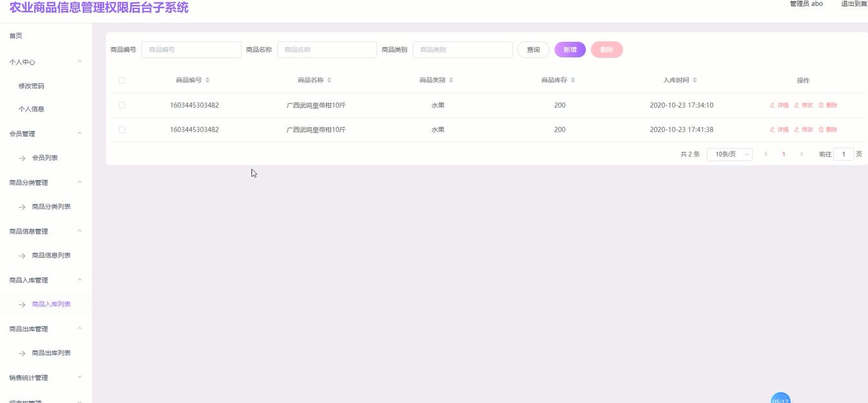
Task: Collapse the 商品出库管理 menu section
Action: (x=79, y=329)
